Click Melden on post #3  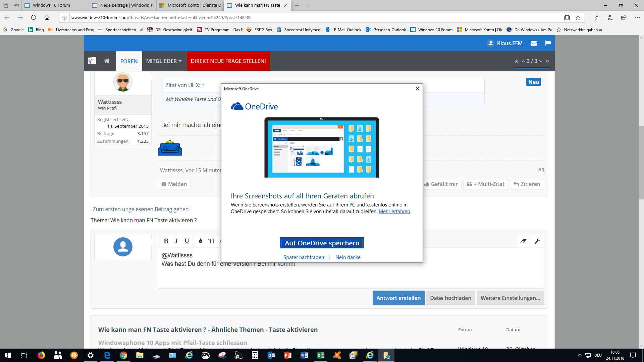point(174,184)
